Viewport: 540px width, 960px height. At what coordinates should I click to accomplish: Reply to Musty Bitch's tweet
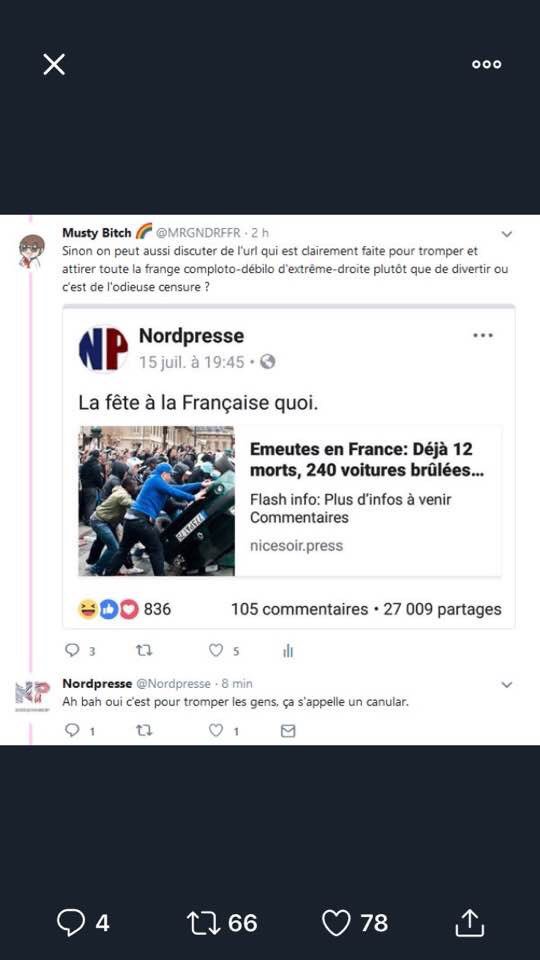[72, 650]
